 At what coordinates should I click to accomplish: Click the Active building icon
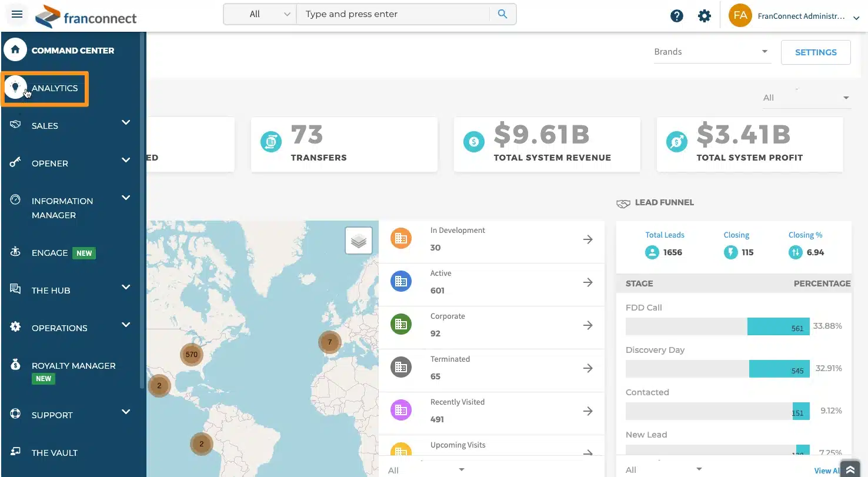(x=401, y=282)
